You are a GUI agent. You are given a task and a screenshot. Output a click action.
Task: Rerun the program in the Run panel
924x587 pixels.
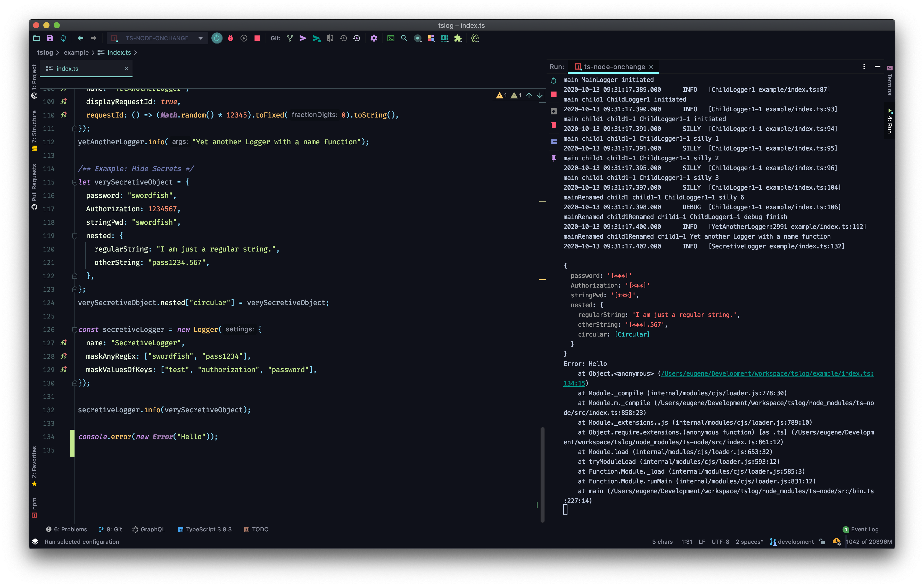[554, 80]
